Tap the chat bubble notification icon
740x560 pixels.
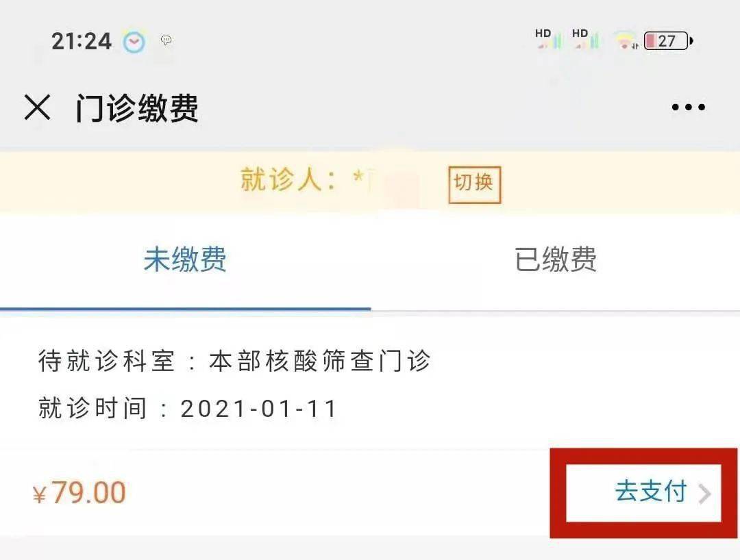pos(166,40)
